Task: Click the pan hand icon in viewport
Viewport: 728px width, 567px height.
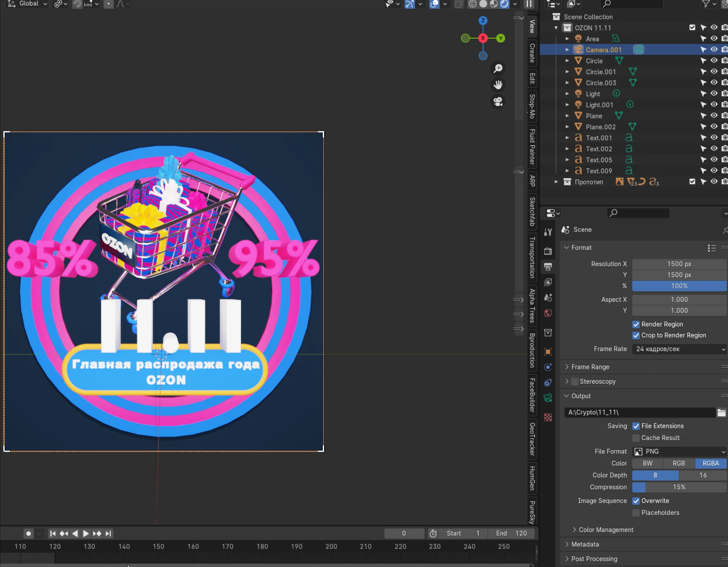Action: click(x=498, y=85)
